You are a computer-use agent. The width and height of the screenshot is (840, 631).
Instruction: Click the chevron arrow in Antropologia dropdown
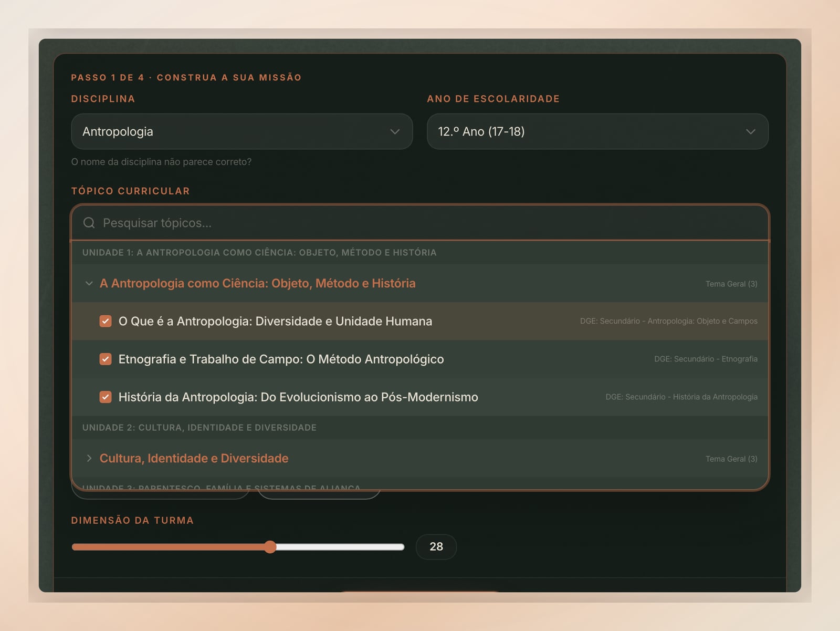[x=395, y=131]
